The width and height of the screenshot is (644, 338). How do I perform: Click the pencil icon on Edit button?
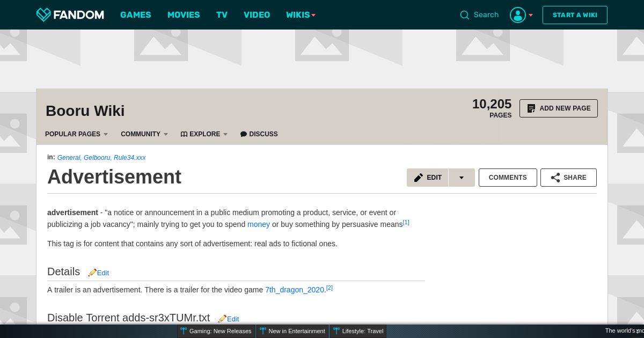(419, 178)
